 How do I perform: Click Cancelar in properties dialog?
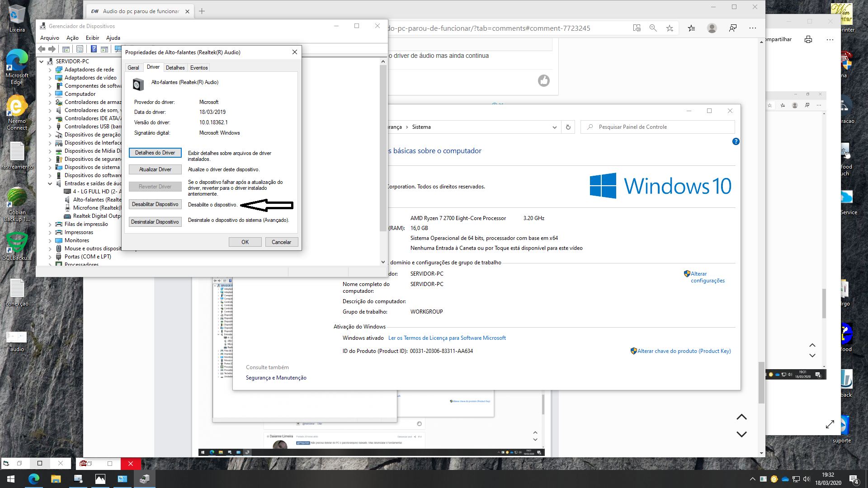pos(281,242)
